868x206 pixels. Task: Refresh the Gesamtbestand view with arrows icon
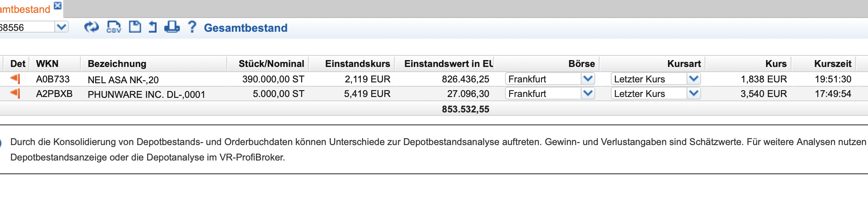(x=91, y=27)
